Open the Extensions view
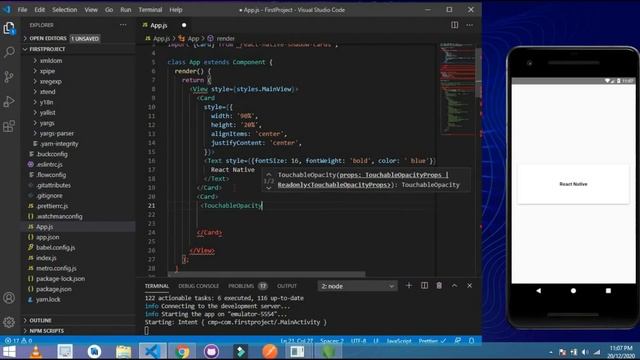640x360 pixels. [9, 126]
